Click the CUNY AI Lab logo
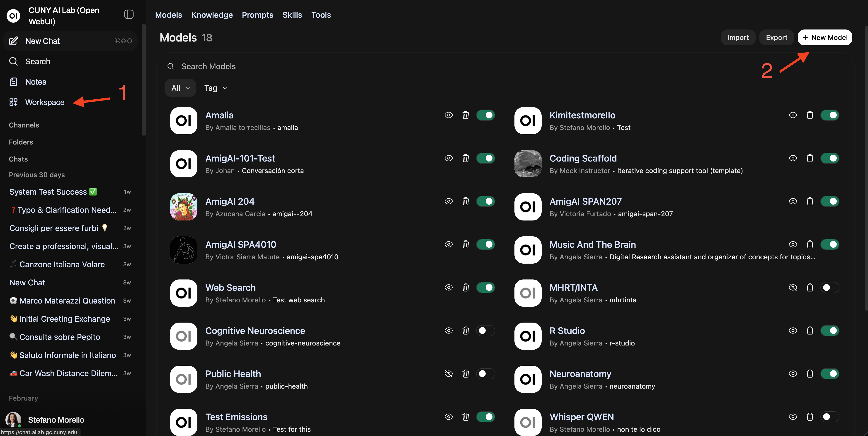The height and width of the screenshot is (436, 868). coord(13,15)
